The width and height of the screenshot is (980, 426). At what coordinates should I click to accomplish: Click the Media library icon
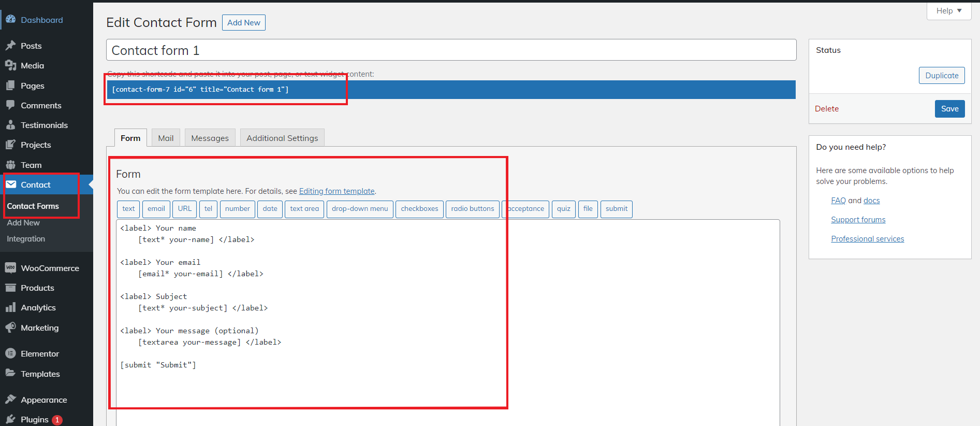[x=10, y=65]
